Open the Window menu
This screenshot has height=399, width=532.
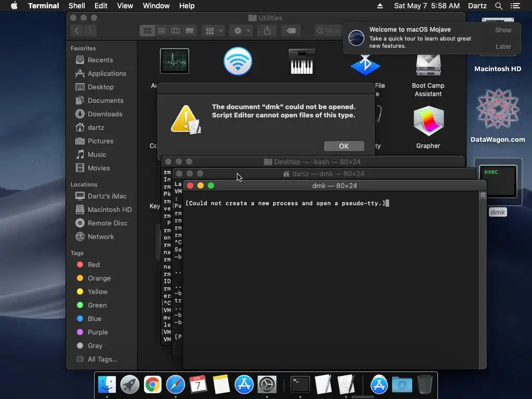(x=156, y=6)
